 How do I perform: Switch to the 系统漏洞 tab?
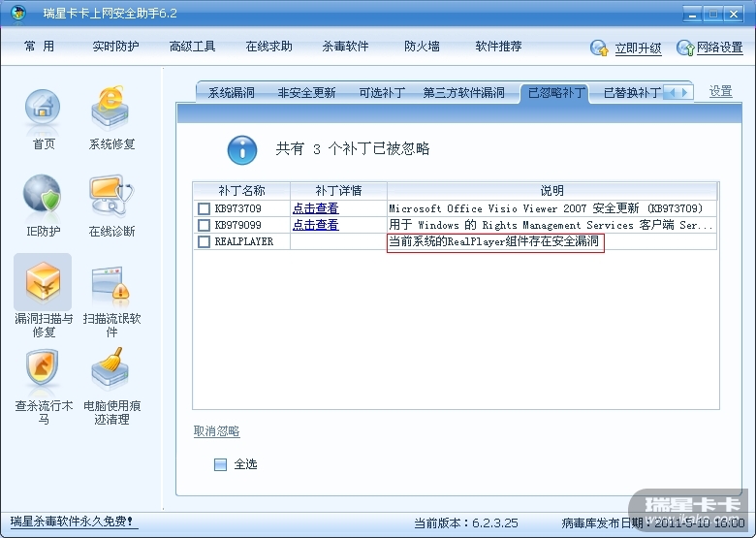pos(232,92)
